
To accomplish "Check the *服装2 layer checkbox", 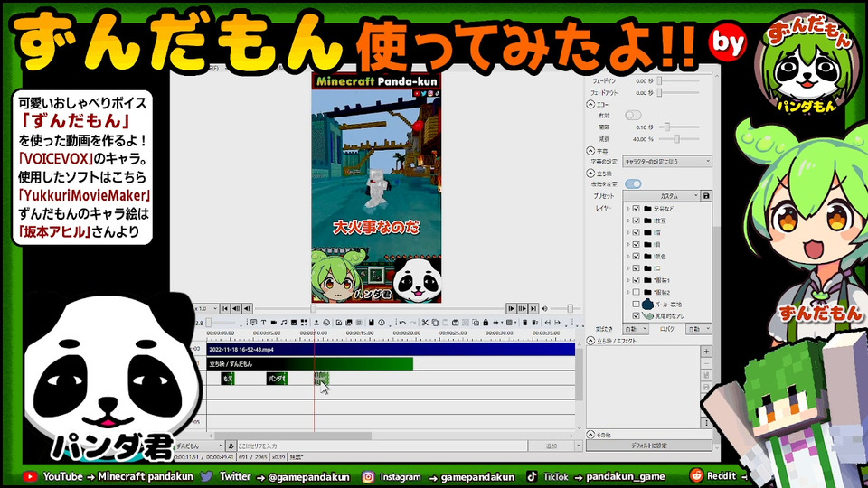I will (636, 292).
